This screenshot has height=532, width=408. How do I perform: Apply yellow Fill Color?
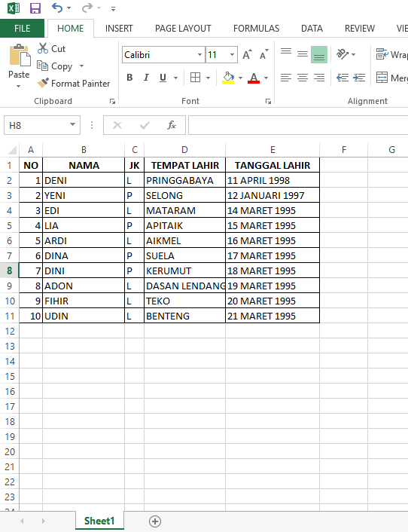tap(228, 78)
